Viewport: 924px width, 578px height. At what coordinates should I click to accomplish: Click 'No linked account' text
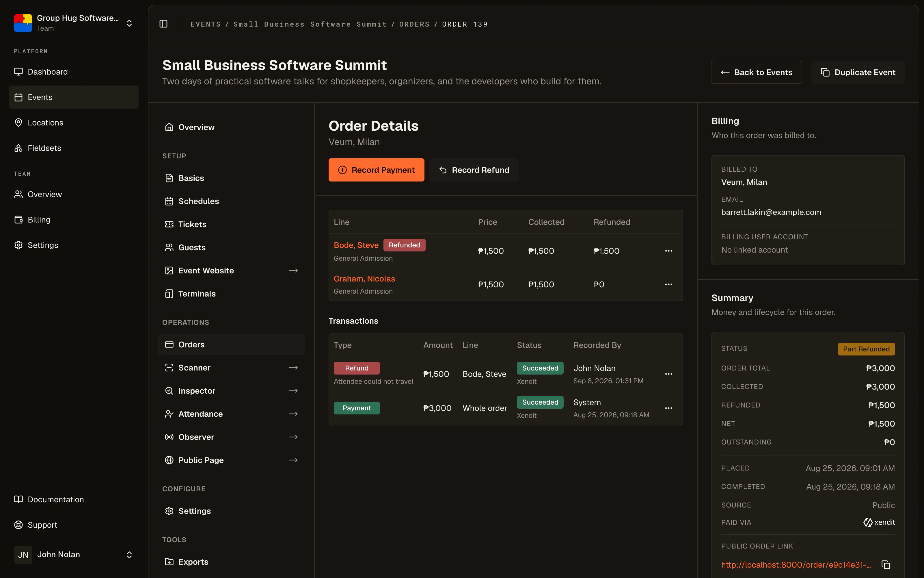pos(755,250)
